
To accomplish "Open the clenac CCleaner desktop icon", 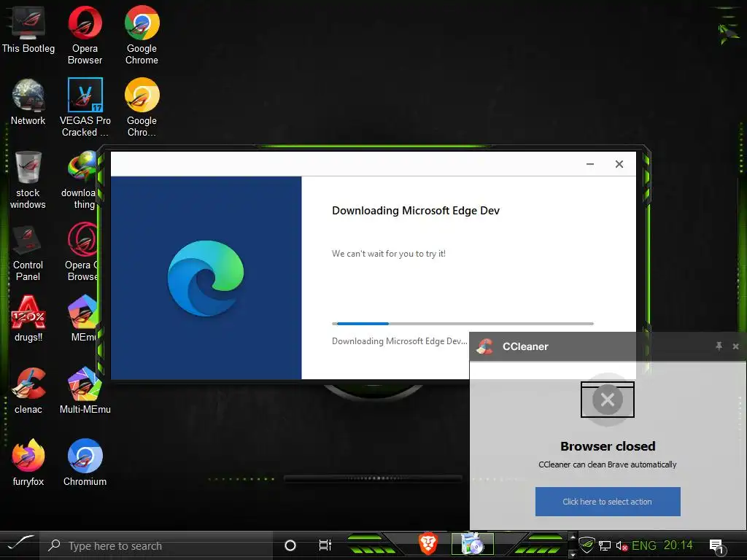I will pos(28,391).
